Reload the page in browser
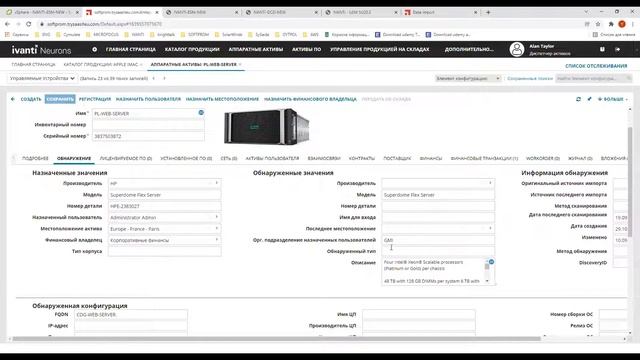 coord(29,24)
